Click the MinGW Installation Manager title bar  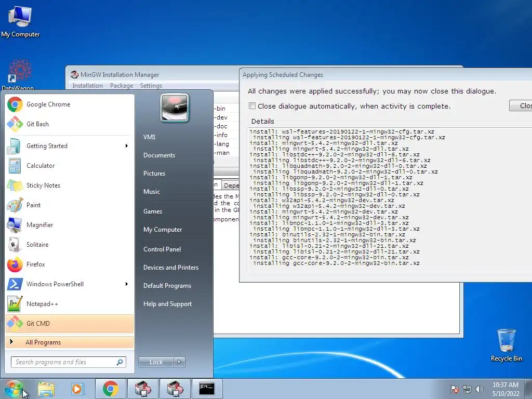(x=153, y=75)
